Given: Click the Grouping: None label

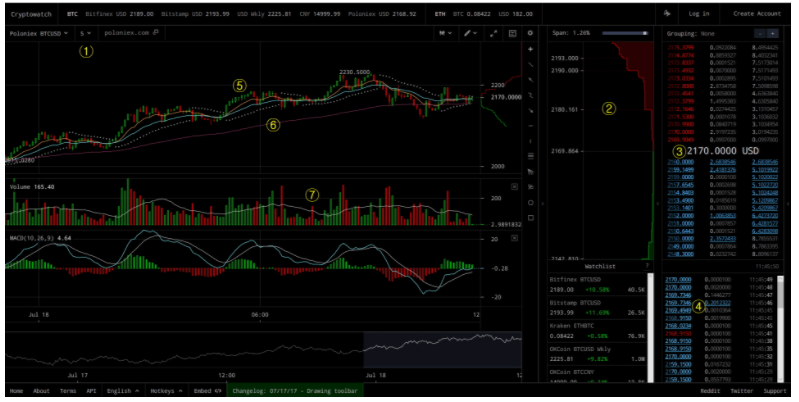Looking at the screenshot, I should point(690,34).
